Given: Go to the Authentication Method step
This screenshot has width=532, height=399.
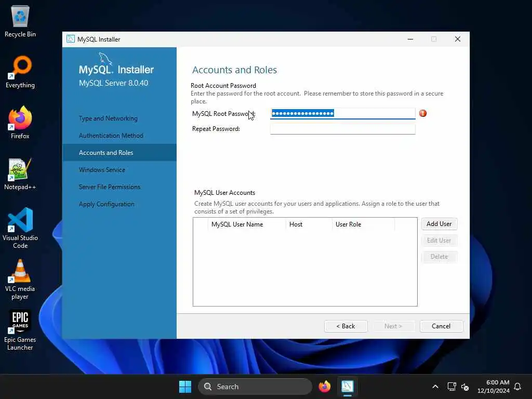Looking at the screenshot, I should pyautogui.click(x=111, y=136).
